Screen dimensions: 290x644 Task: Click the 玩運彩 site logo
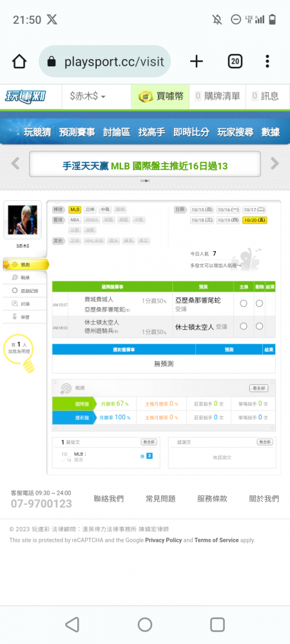[26, 97]
